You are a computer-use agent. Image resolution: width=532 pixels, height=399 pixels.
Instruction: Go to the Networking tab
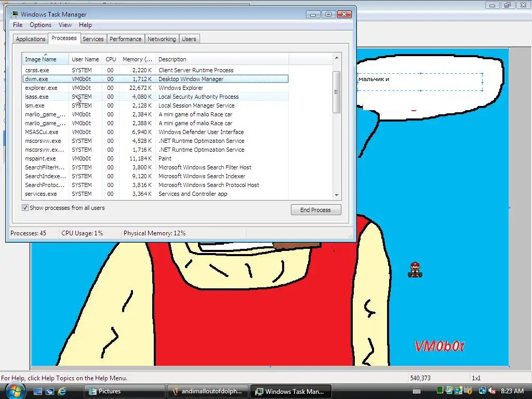tap(162, 39)
